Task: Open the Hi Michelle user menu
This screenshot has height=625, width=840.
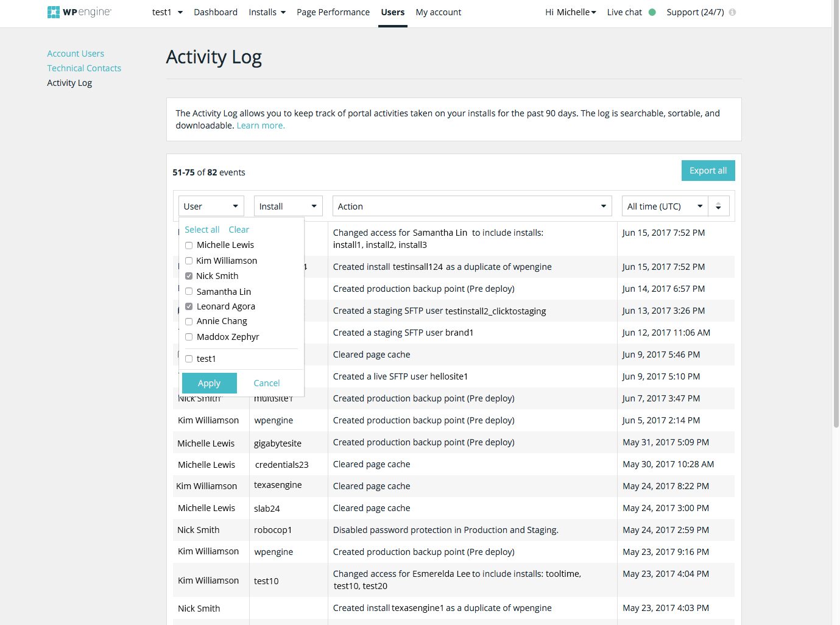Action: (x=571, y=12)
